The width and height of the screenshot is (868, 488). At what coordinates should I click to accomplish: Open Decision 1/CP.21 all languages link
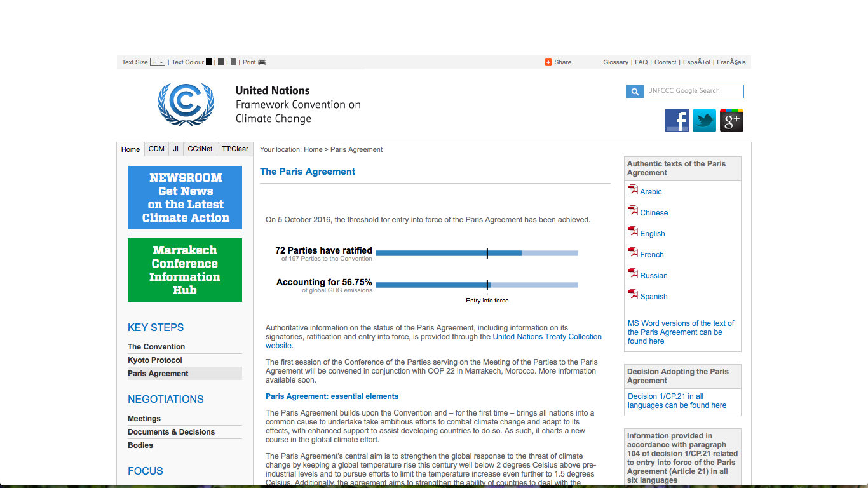tap(677, 401)
